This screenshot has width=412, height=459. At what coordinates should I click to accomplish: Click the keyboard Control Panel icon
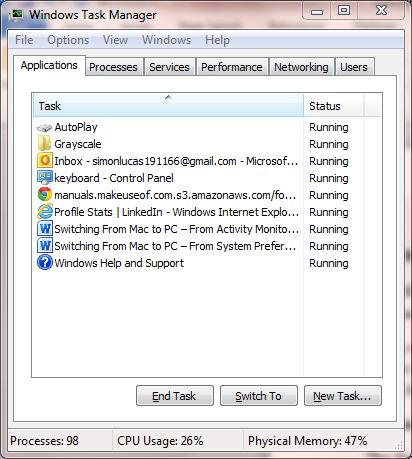[45, 178]
